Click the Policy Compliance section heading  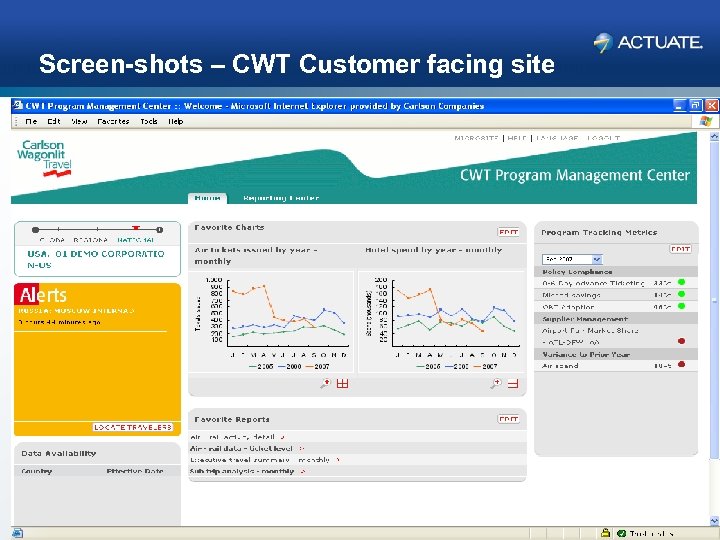click(577, 272)
